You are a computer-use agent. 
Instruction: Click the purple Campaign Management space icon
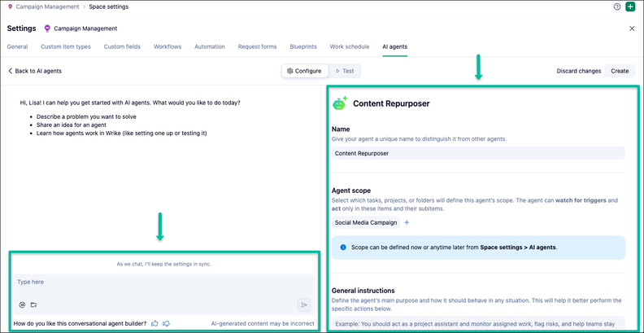[47, 28]
